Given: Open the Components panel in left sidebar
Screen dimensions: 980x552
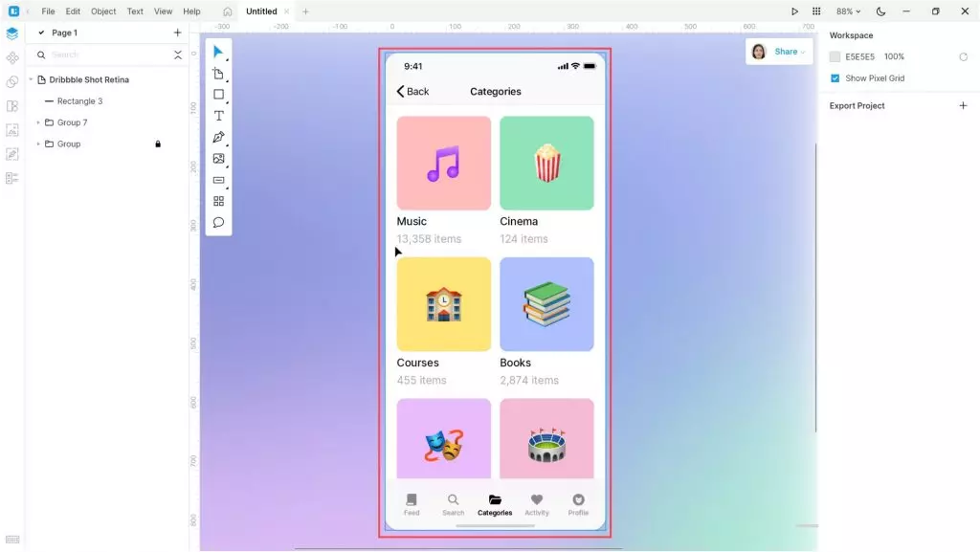Looking at the screenshot, I should [x=11, y=58].
